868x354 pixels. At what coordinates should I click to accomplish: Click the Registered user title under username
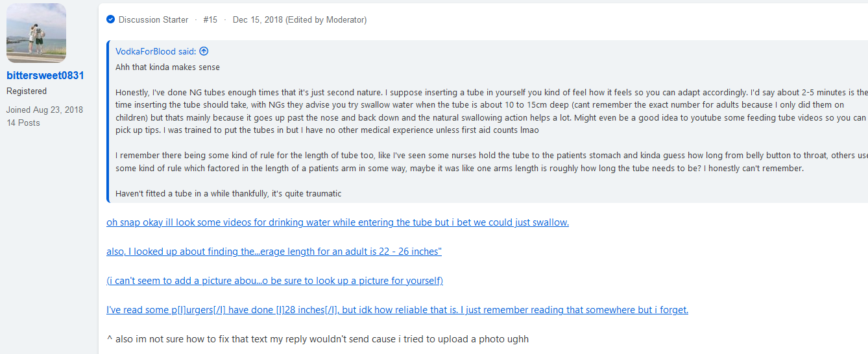(x=27, y=91)
